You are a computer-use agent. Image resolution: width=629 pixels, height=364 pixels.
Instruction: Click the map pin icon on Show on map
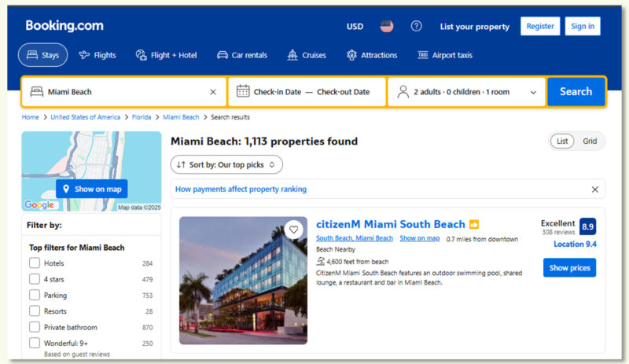66,189
